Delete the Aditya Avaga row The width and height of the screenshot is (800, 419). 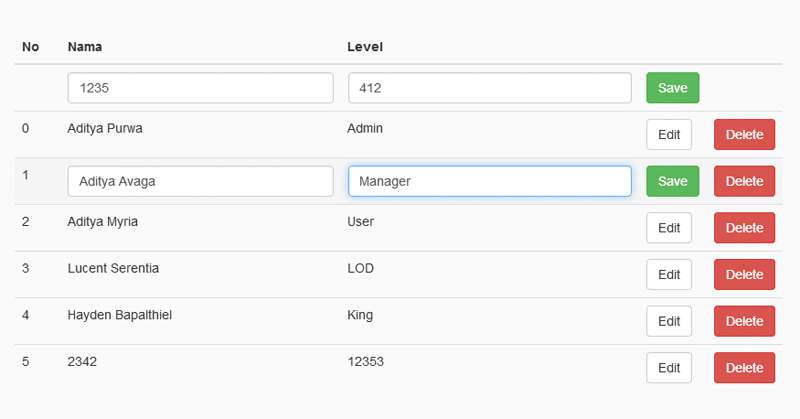(x=744, y=181)
